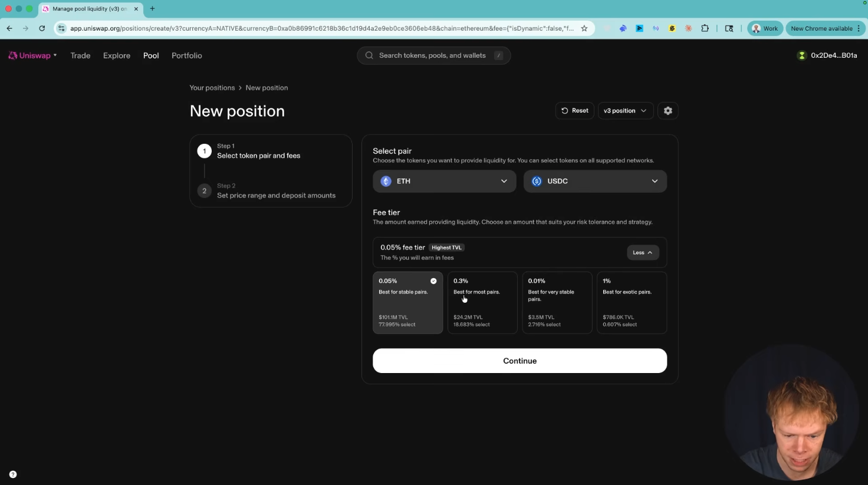Click the screen search icon beside Extensions
The width and height of the screenshot is (868, 485).
(729, 28)
